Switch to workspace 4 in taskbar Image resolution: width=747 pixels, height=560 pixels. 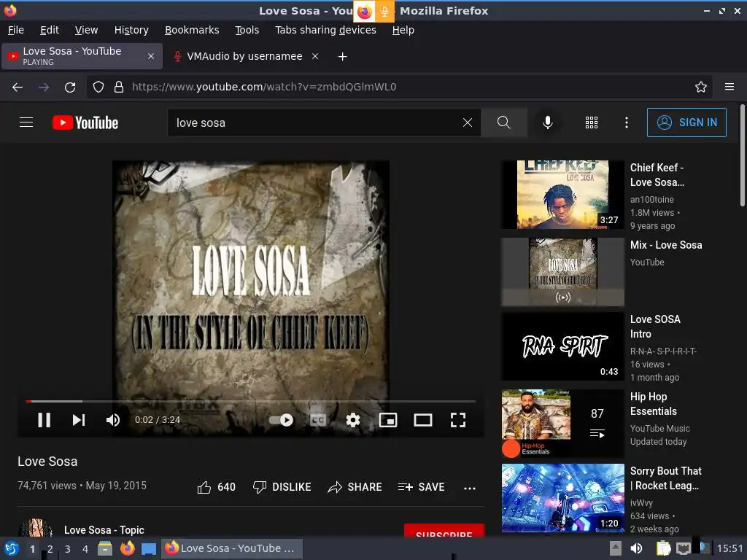click(x=85, y=548)
